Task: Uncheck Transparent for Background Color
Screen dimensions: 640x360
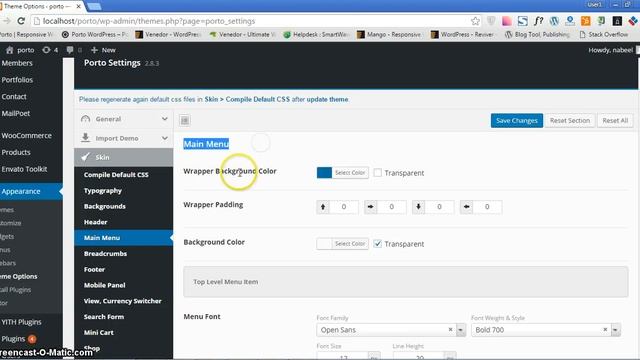Action: point(378,244)
